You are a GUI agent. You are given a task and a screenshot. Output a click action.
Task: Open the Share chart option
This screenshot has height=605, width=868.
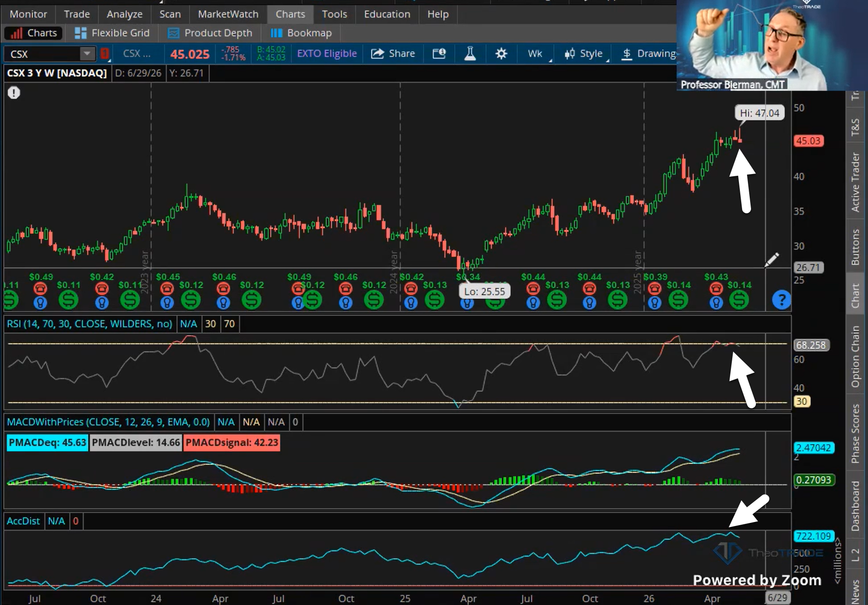tap(393, 54)
